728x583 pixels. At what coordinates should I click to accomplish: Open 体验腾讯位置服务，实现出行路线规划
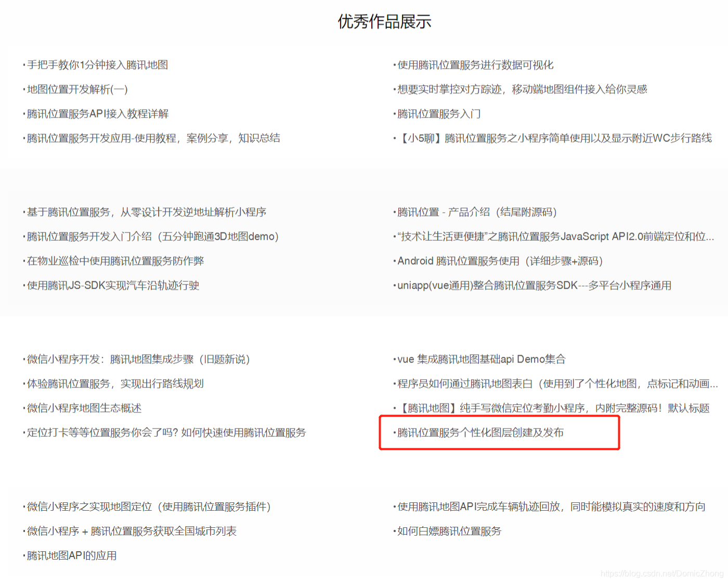pyautogui.click(x=115, y=384)
